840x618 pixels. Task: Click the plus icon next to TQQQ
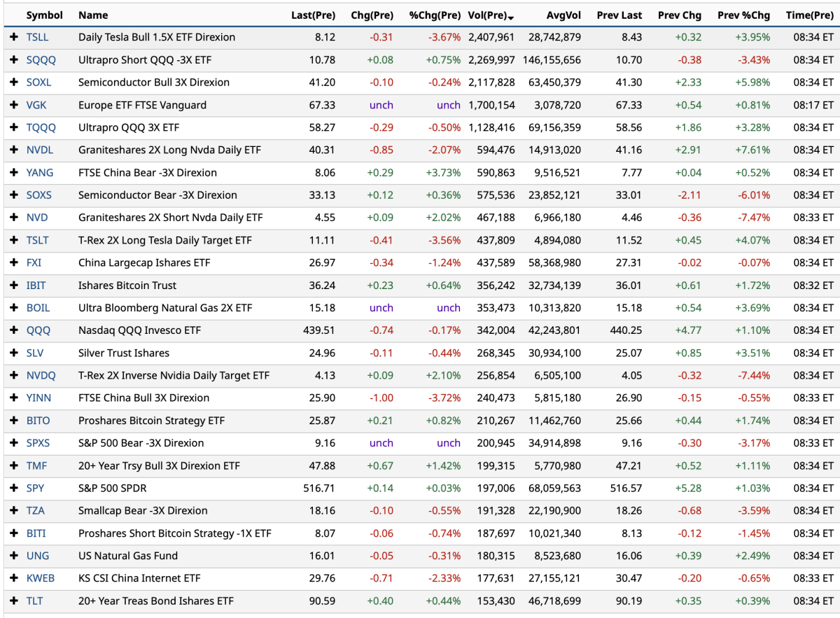13,127
